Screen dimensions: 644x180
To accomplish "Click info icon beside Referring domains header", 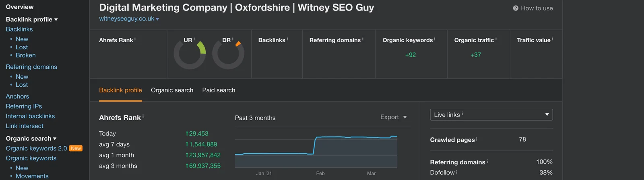I will pos(363,39).
